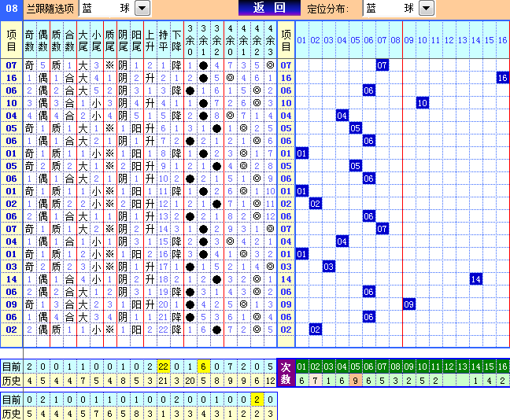Viewport: 510px width, 420px height.
Task: Select the 下降 column header
Action: (176, 40)
